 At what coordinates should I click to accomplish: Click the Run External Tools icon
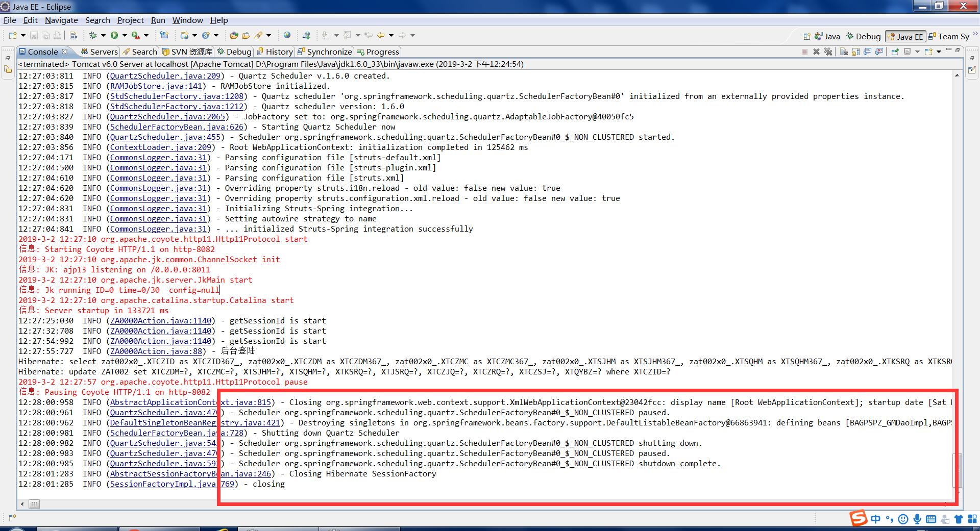click(x=136, y=35)
